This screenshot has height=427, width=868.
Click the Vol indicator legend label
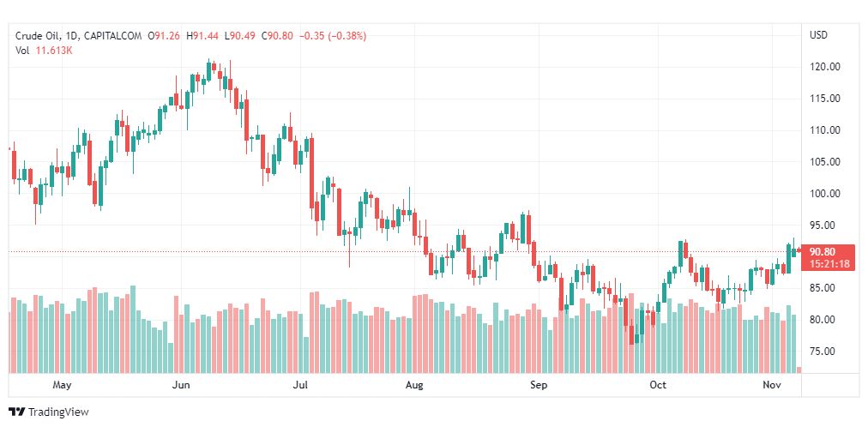[22, 51]
